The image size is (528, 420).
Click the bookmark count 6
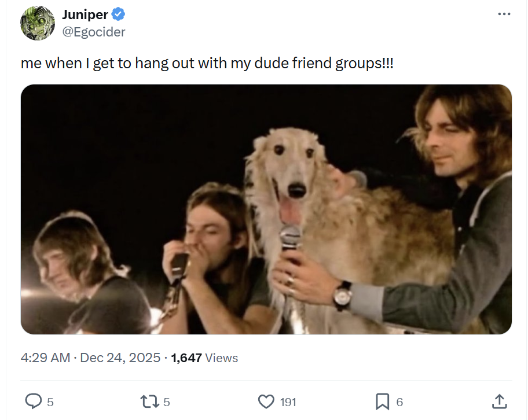pyautogui.click(x=399, y=402)
